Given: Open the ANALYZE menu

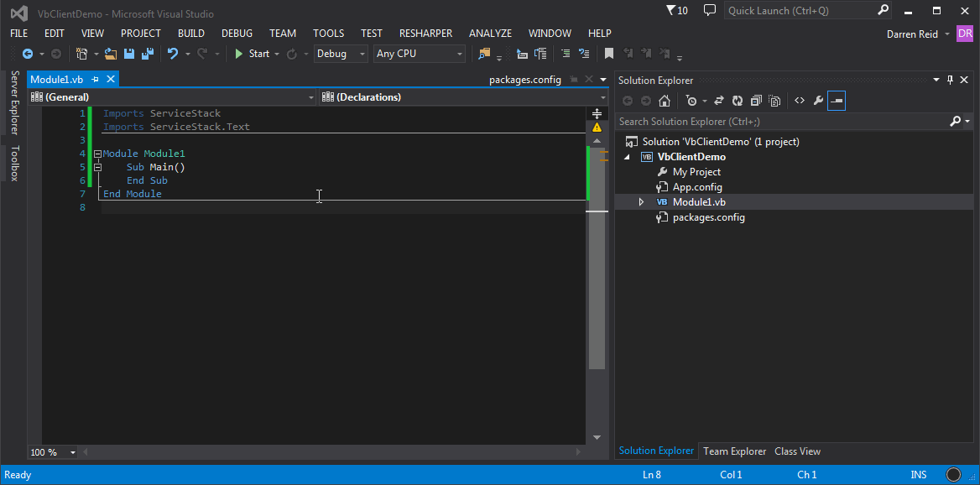Looking at the screenshot, I should (490, 33).
